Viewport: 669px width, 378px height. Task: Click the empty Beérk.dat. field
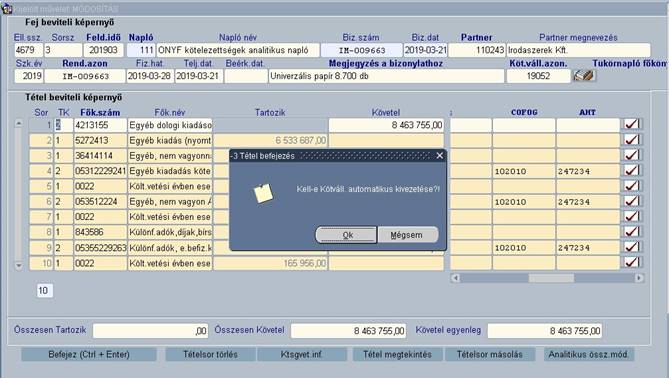coord(246,76)
